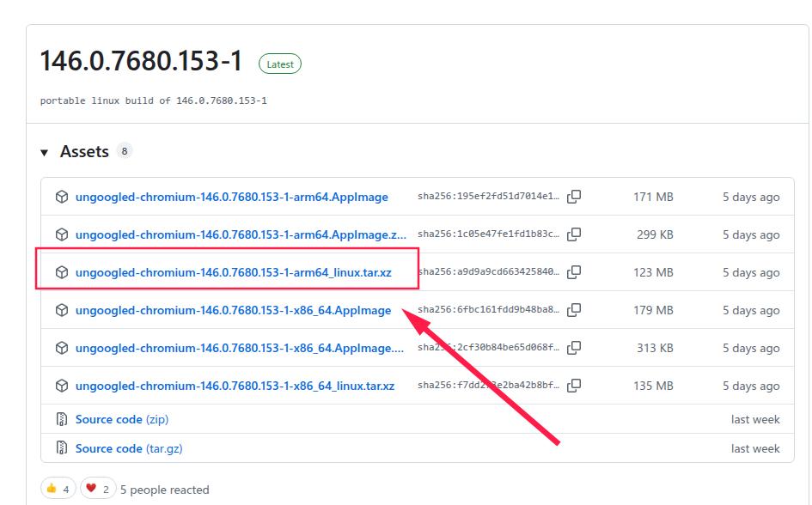
Task: Copy SHA256 hash for x86_64_linux.tar.xz asset
Action: click(574, 386)
